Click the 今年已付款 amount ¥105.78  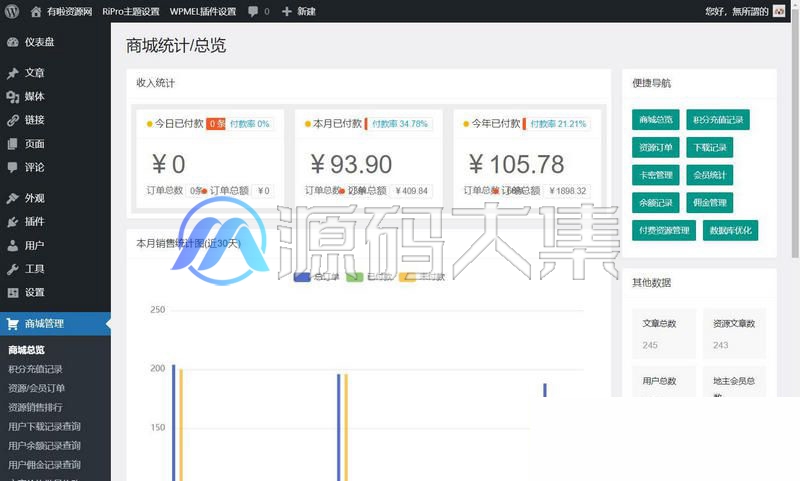tap(516, 164)
